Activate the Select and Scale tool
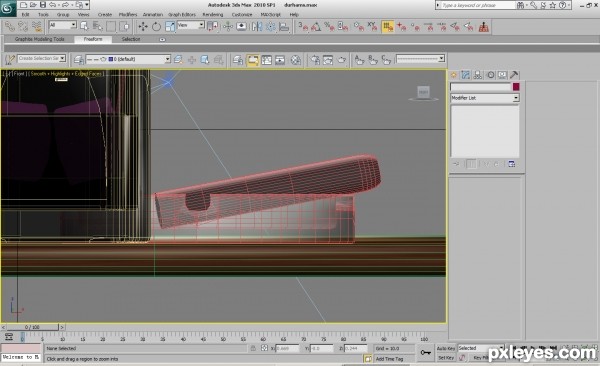The height and width of the screenshot is (366, 600). point(170,26)
